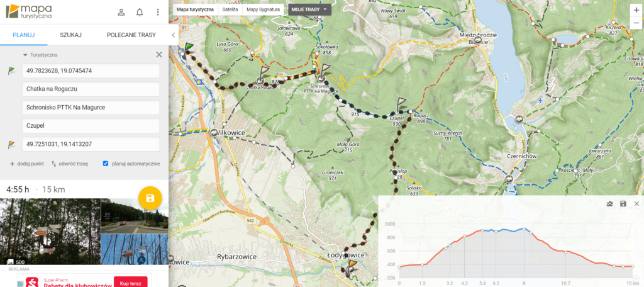Image resolution: width=644 pixels, height=287 pixels.
Task: Open the 'MOJE TRASY' dropdown
Action: click(309, 9)
